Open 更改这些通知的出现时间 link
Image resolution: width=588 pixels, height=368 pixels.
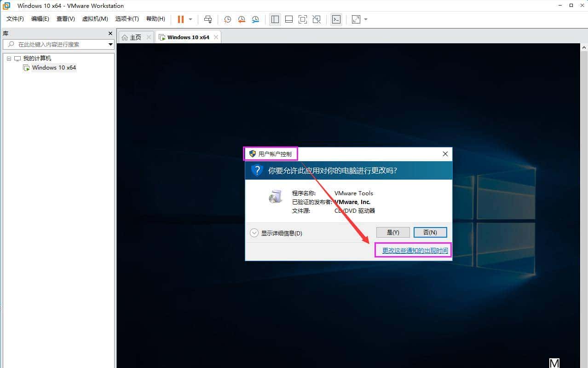pos(413,250)
